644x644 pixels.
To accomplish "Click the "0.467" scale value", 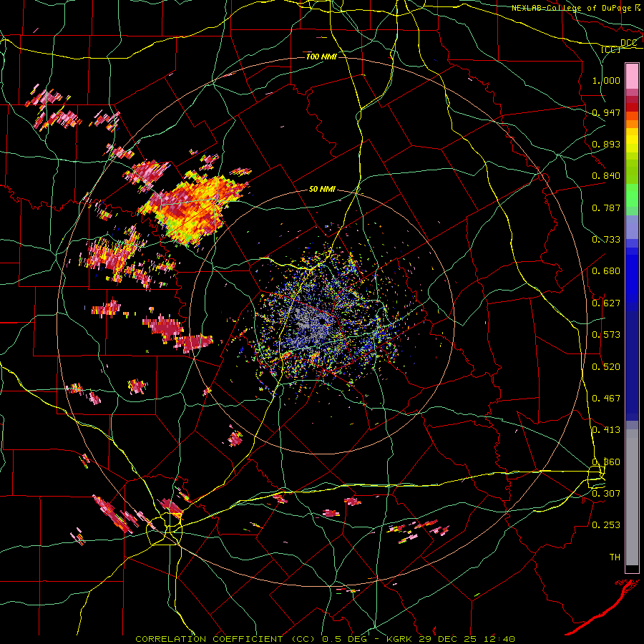I will click(x=606, y=399).
